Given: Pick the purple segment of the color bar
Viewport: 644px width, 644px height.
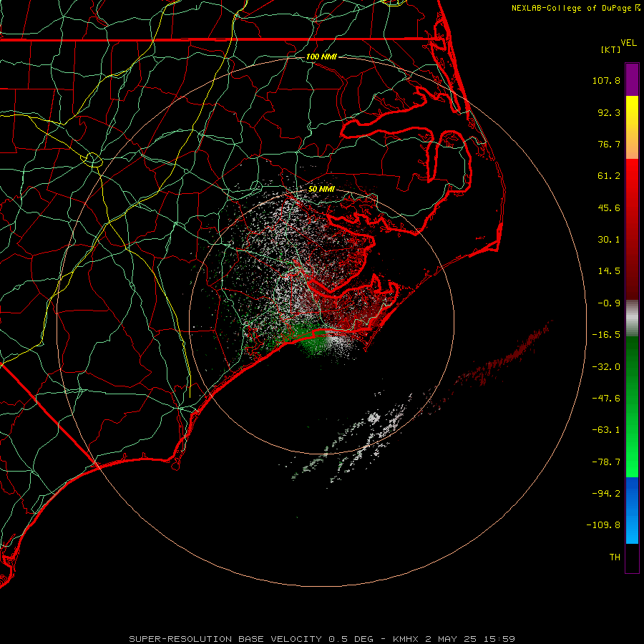Looking at the screenshot, I should 632,80.
